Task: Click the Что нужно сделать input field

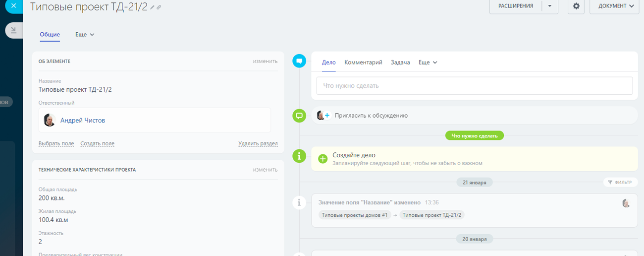Action: click(474, 86)
